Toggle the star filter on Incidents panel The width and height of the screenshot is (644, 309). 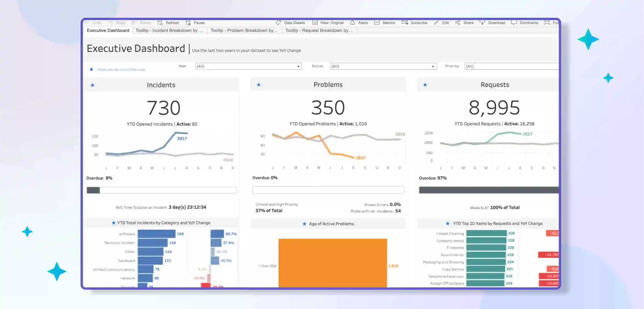[93, 85]
